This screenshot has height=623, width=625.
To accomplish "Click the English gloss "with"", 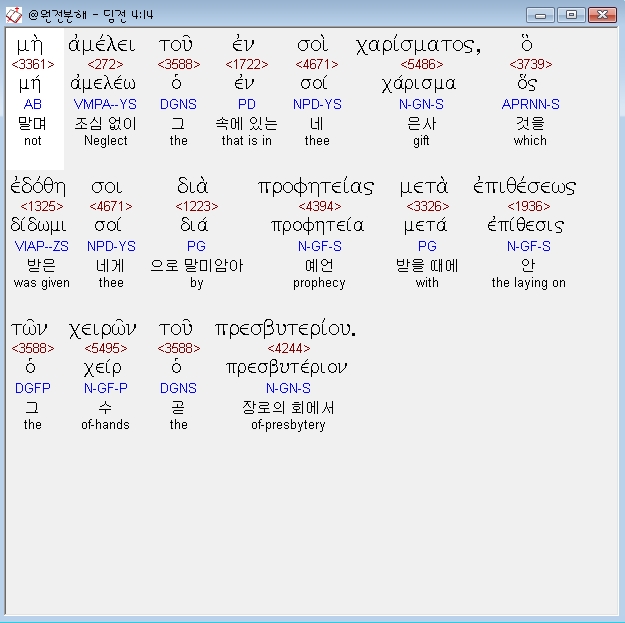I will [427, 283].
